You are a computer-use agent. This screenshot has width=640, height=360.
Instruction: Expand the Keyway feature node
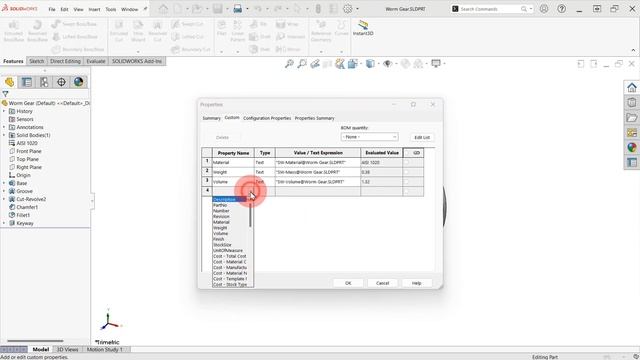pyautogui.click(x=4, y=223)
